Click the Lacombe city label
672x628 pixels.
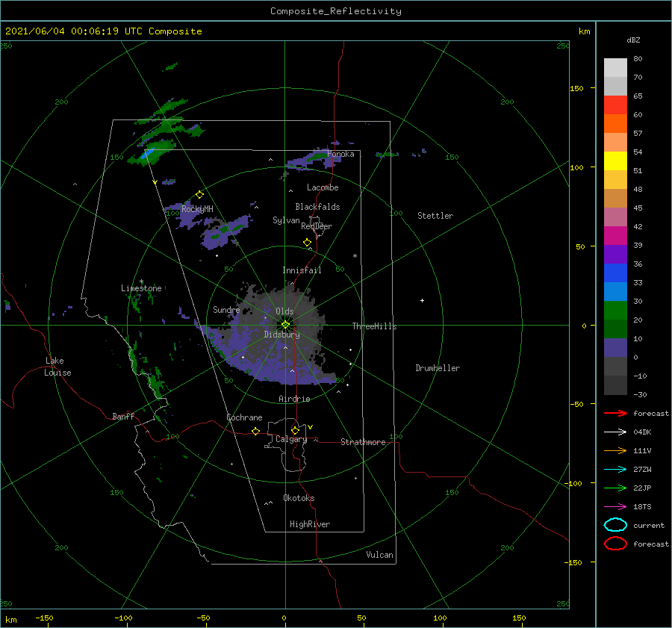323,187
